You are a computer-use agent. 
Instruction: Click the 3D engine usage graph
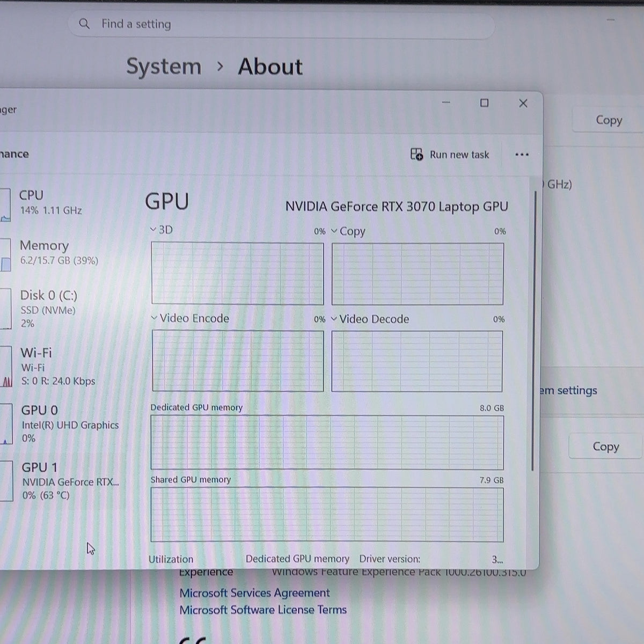coord(237,273)
